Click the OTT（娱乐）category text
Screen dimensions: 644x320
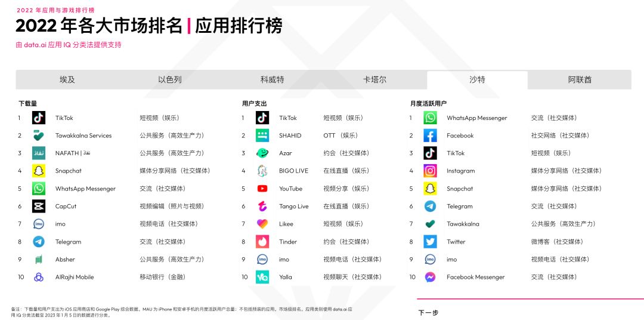click(340, 136)
